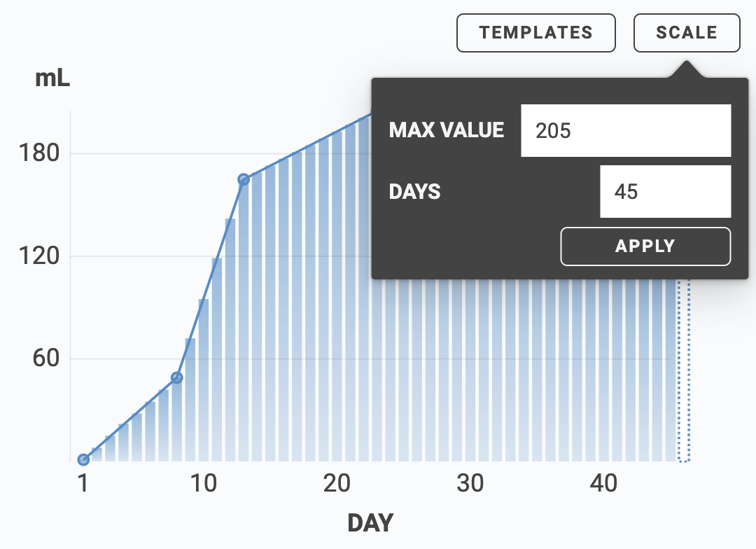756x549 pixels.
Task: Click into the DAYS input field
Action: [665, 191]
